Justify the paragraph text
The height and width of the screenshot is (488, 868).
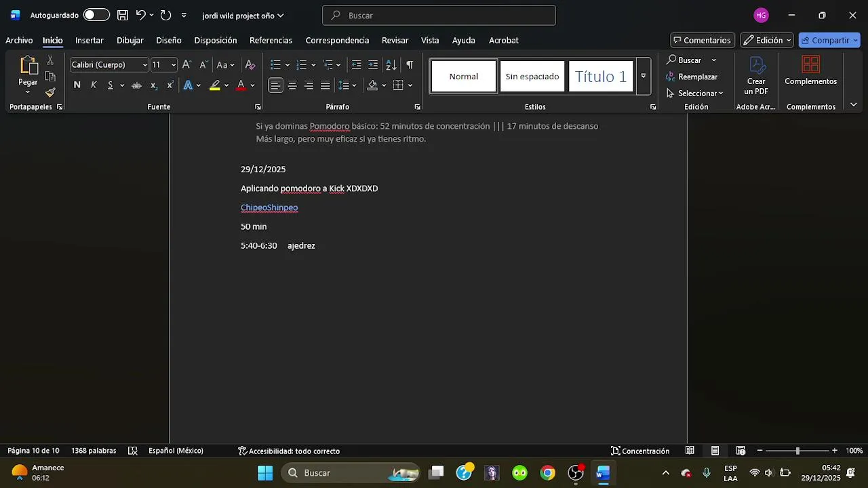tap(325, 85)
